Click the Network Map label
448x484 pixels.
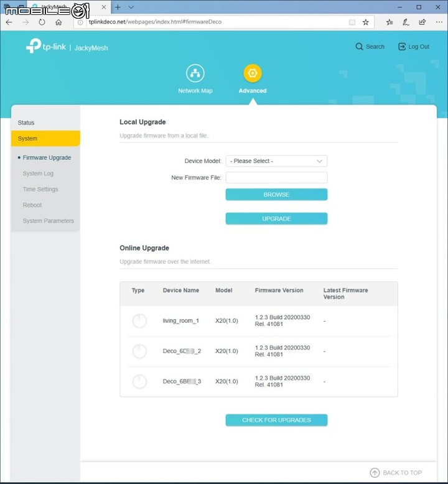click(x=195, y=91)
